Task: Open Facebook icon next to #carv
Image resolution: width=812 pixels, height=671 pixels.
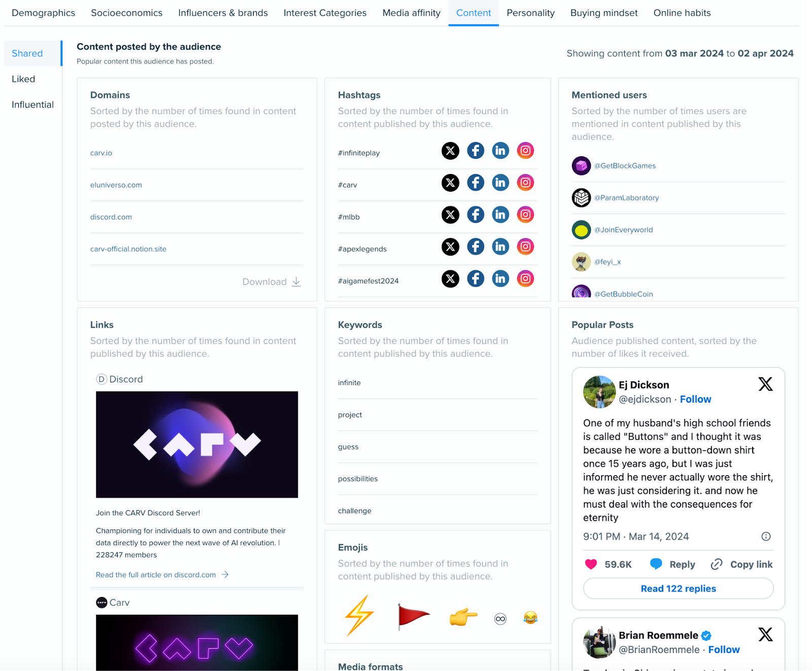Action: click(x=476, y=183)
